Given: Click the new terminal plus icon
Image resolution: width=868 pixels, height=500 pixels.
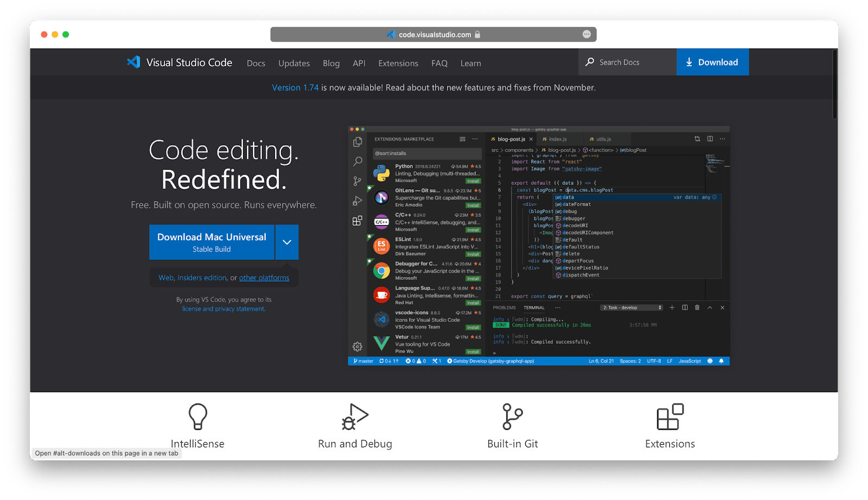Looking at the screenshot, I should pos(672,307).
